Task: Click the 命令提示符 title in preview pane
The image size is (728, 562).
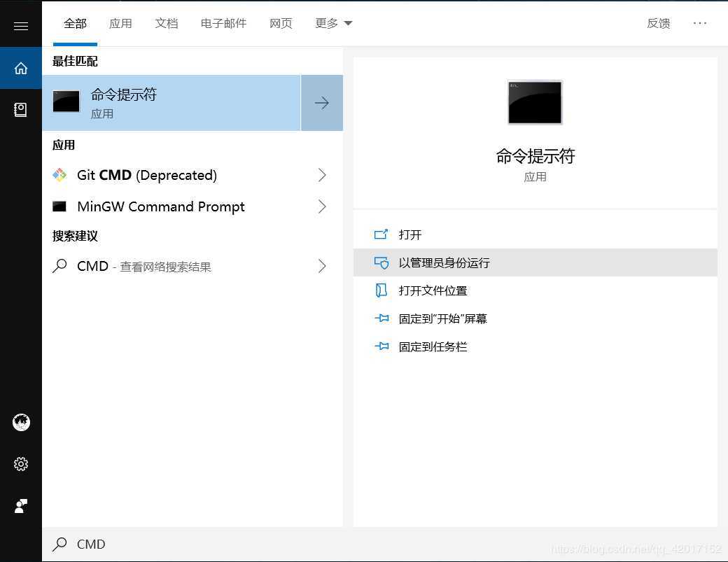Action: click(535, 156)
